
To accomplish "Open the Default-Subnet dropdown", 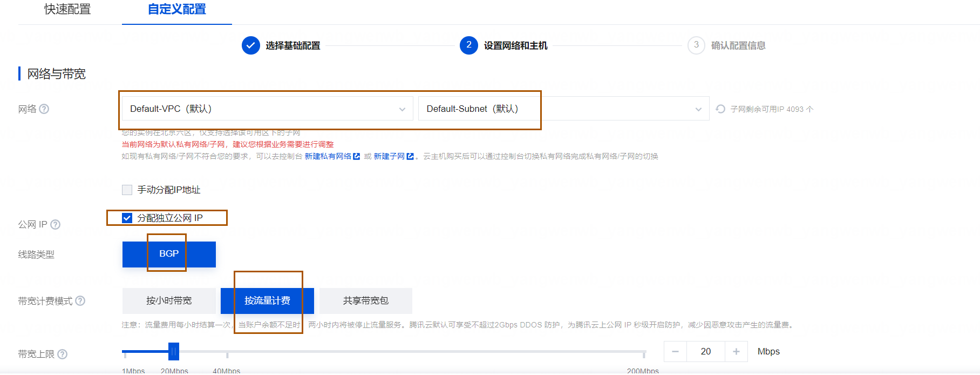I will pos(564,109).
